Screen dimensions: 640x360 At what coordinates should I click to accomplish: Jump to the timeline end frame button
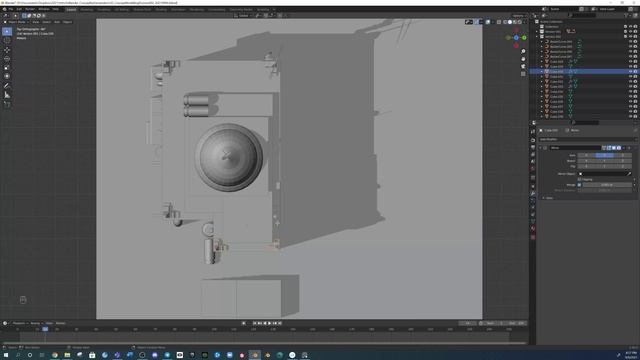[x=280, y=323]
